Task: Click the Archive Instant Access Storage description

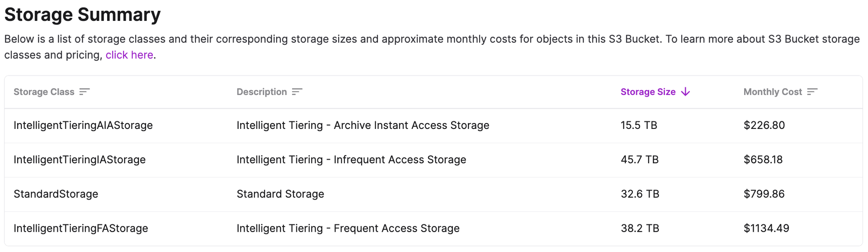Action: pos(363,125)
